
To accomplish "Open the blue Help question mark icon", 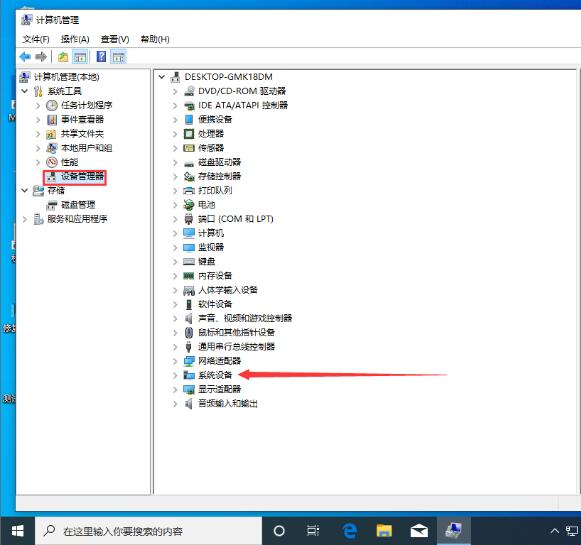I will (x=101, y=57).
